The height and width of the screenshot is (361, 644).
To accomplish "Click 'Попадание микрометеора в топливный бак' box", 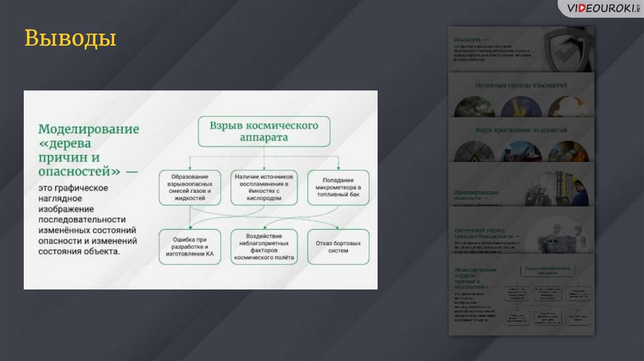I will (x=338, y=187).
